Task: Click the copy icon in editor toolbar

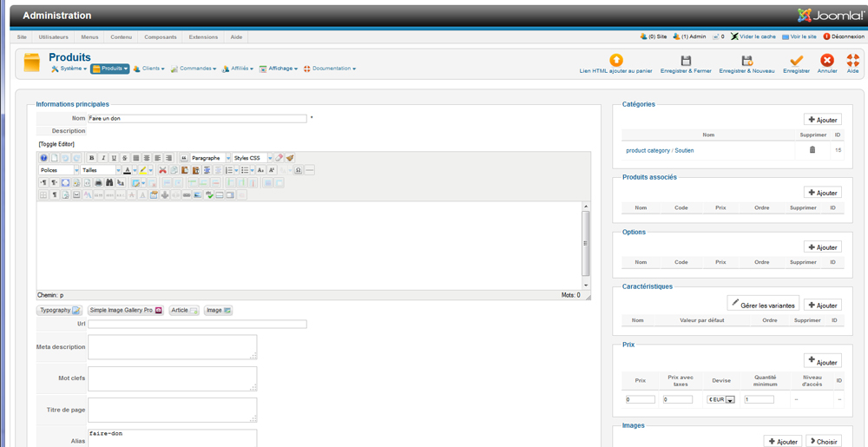Action: (x=174, y=170)
